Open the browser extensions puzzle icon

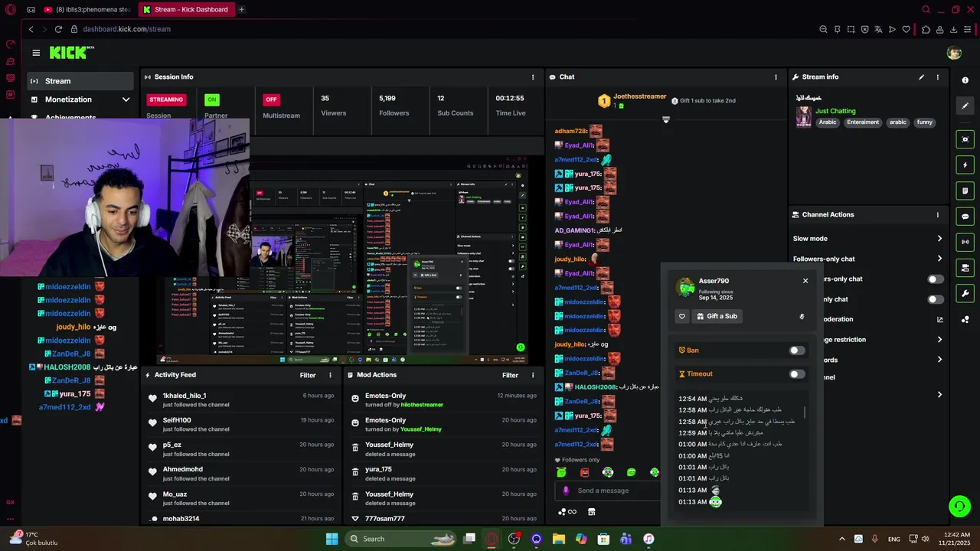coord(926,29)
